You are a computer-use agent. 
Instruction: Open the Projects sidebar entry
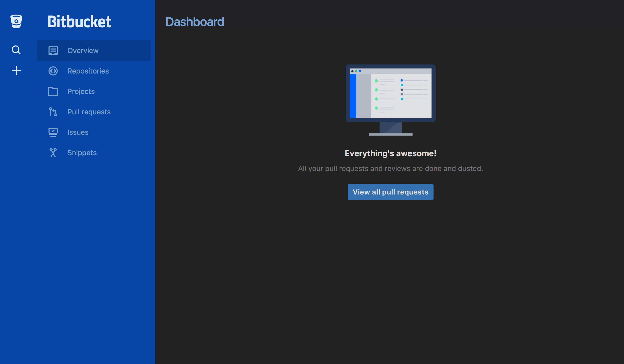tap(81, 91)
